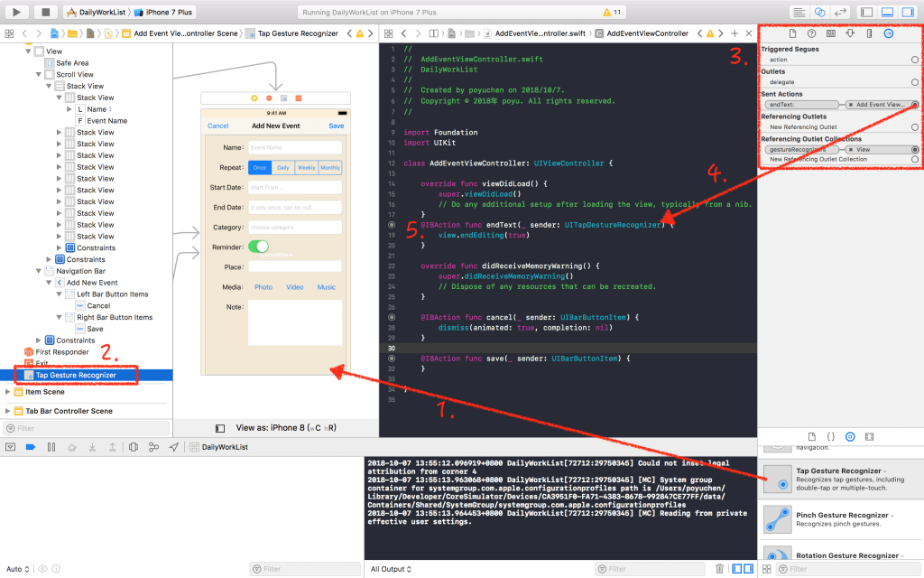This screenshot has width=924, height=578.
Task: Toggle the Utilities pane visibility
Action: [908, 12]
